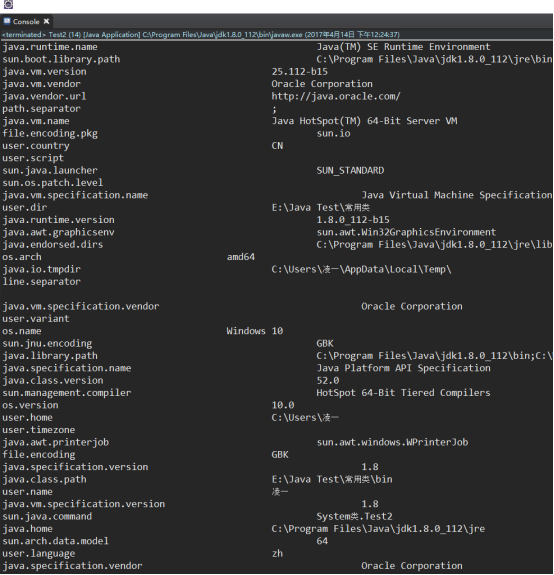Click the user.home property name
The width and height of the screenshot is (554, 575).
click(x=27, y=418)
